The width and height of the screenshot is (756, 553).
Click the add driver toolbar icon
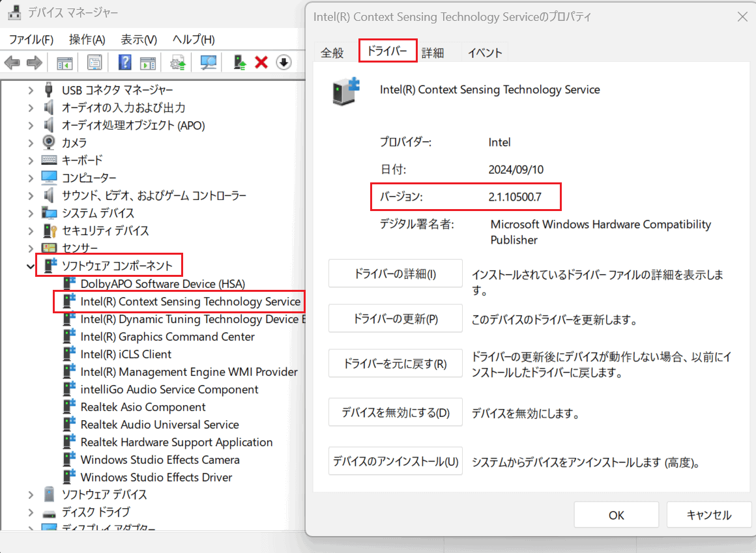[x=240, y=63]
